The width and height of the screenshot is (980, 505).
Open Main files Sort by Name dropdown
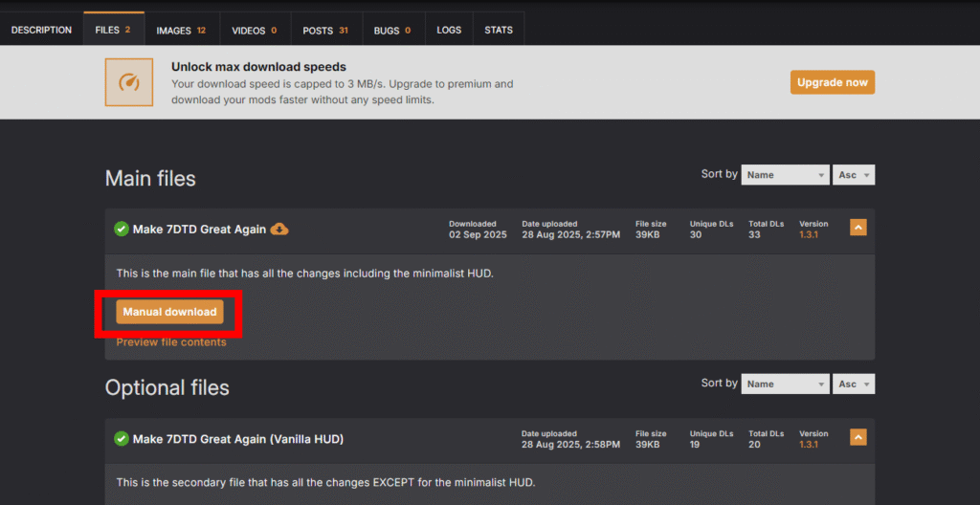coord(786,175)
